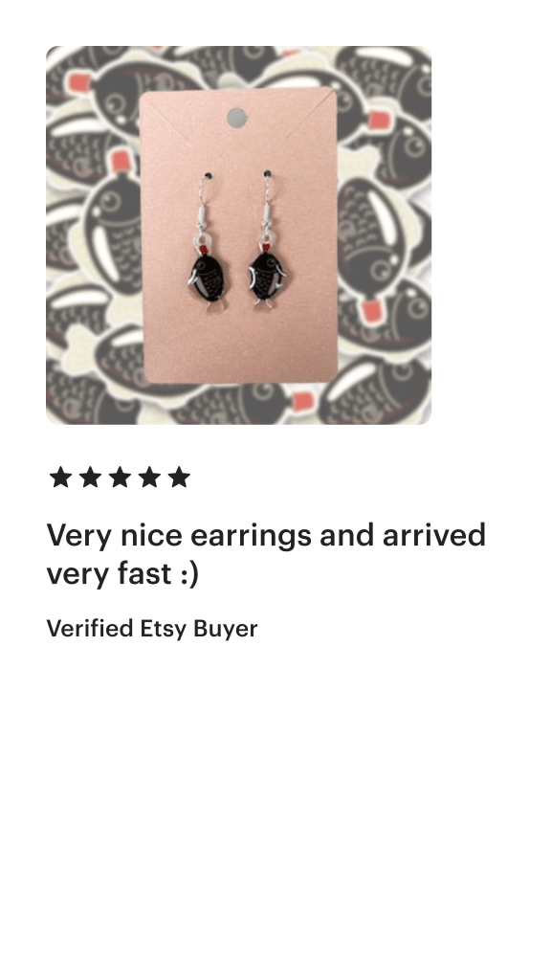The height and width of the screenshot is (980, 551).
Task: Click the round hang hole on pink card
Action: [x=237, y=118]
